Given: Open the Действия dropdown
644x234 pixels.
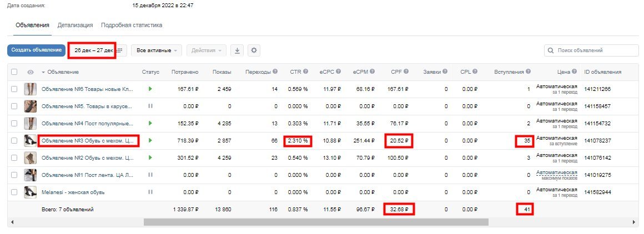Looking at the screenshot, I should tap(206, 50).
